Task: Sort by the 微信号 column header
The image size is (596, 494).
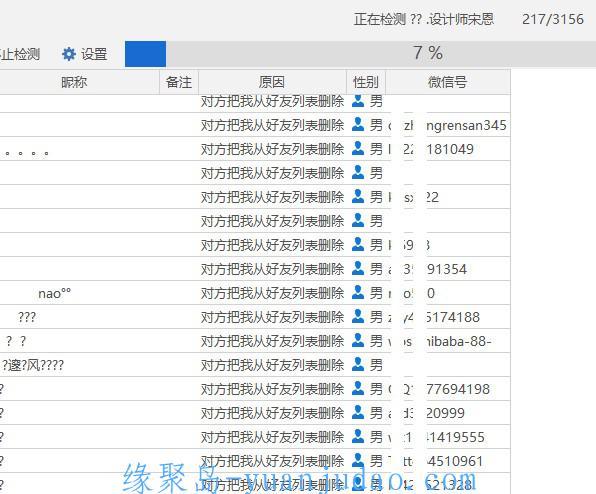Action: tap(448, 82)
